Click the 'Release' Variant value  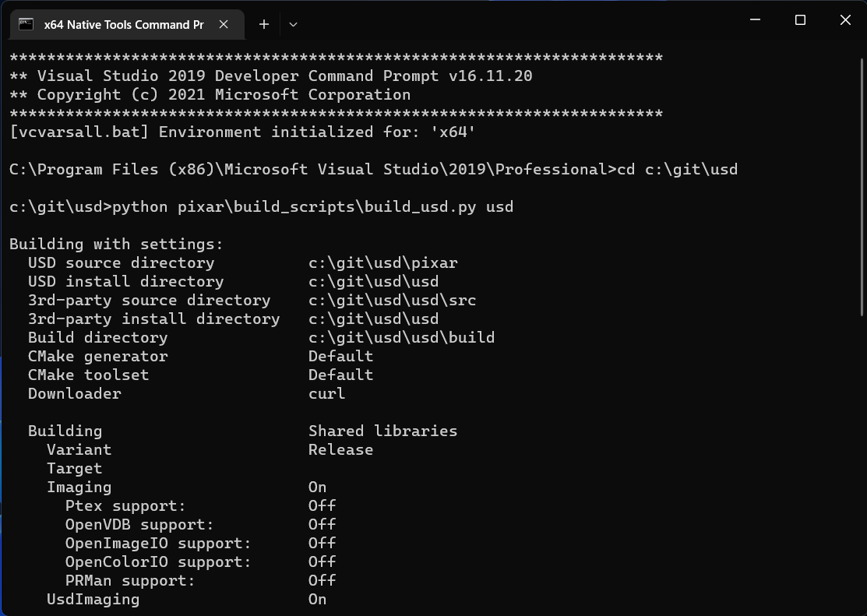pos(340,450)
